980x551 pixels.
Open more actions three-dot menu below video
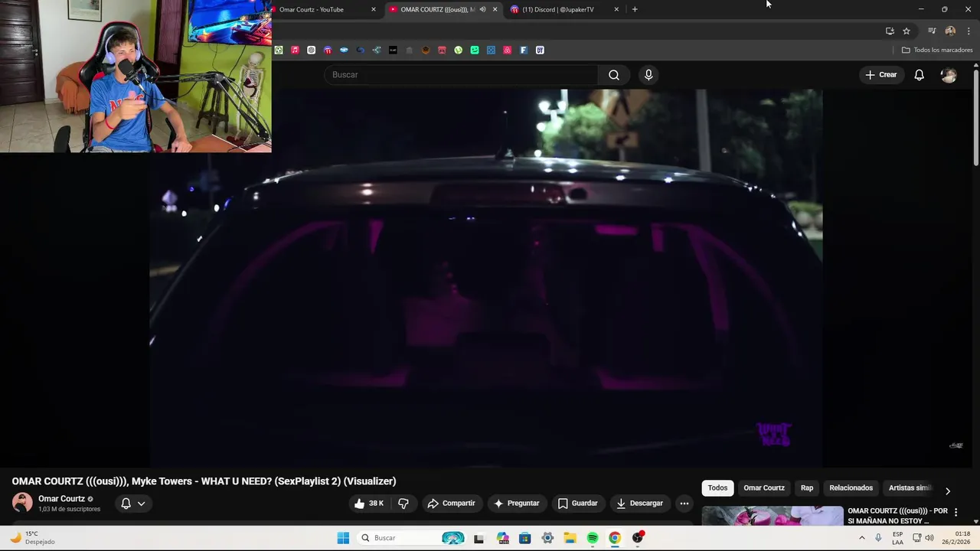coord(684,504)
